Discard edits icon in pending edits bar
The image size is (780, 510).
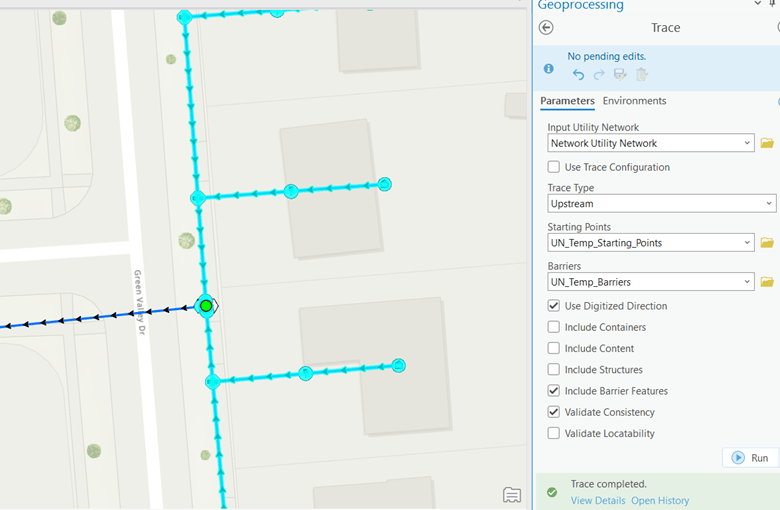[x=642, y=75]
